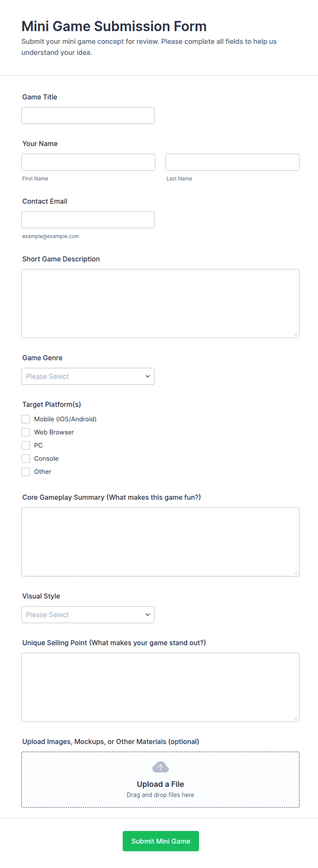
Task: Select the Contact Email input box
Action: (88, 220)
